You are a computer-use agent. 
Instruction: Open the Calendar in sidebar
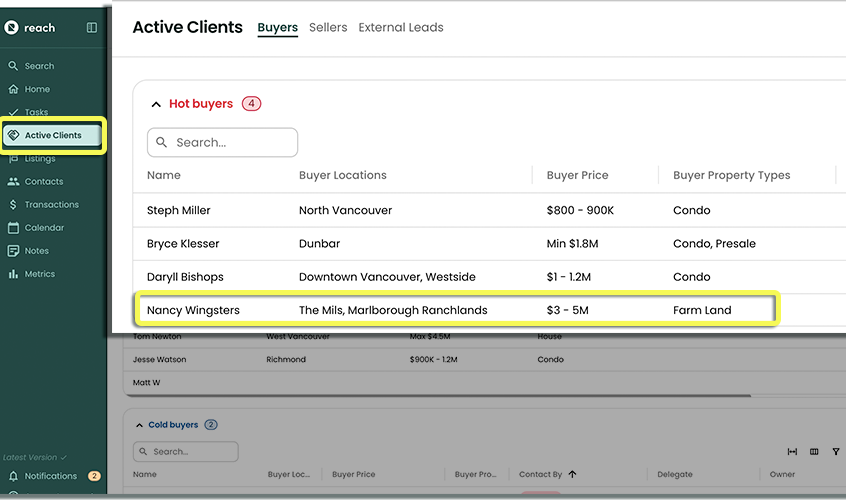click(43, 228)
